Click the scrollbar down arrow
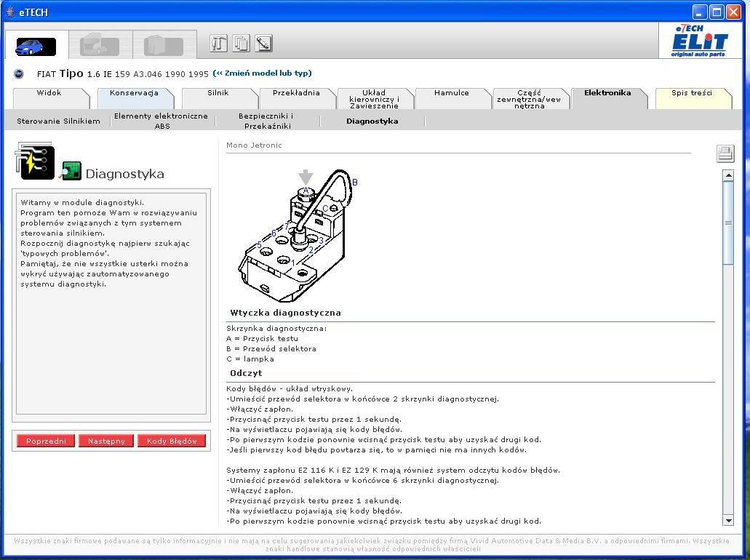Viewport: 750px width, 560px height. pos(728,521)
